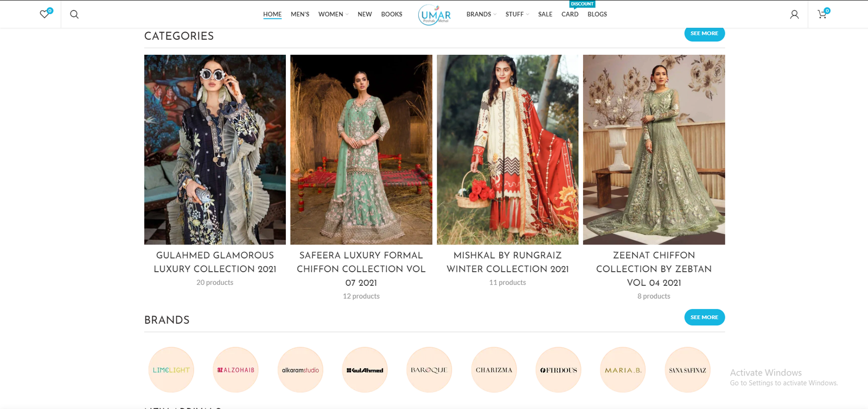The height and width of the screenshot is (409, 868).
Task: Open the Blogs menu item
Action: tap(597, 14)
